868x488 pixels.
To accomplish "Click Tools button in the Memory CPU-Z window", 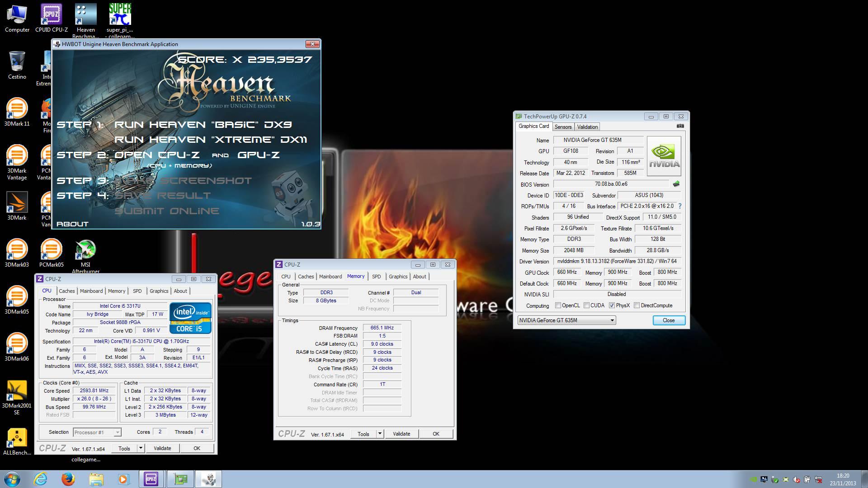I will click(x=363, y=434).
